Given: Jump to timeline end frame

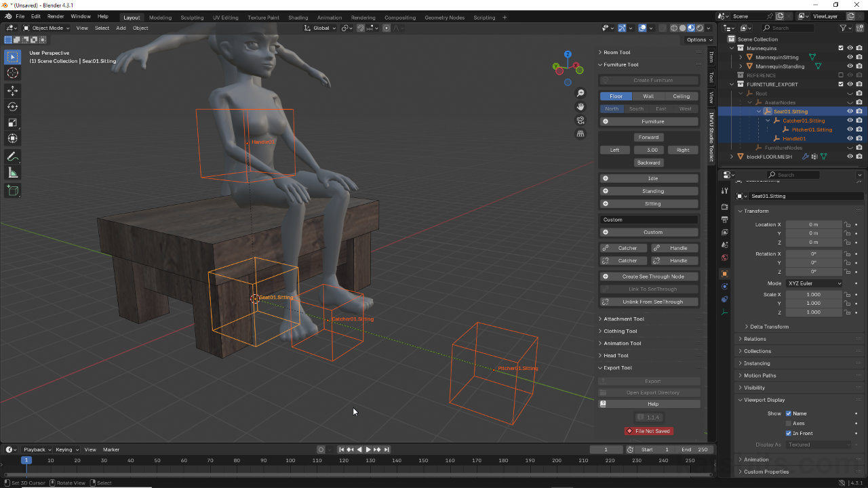Looking at the screenshot, I should pos(387,449).
